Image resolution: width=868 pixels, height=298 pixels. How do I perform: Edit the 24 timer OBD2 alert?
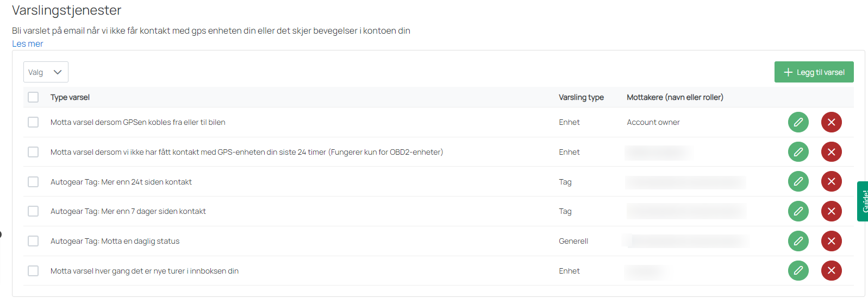pos(798,152)
